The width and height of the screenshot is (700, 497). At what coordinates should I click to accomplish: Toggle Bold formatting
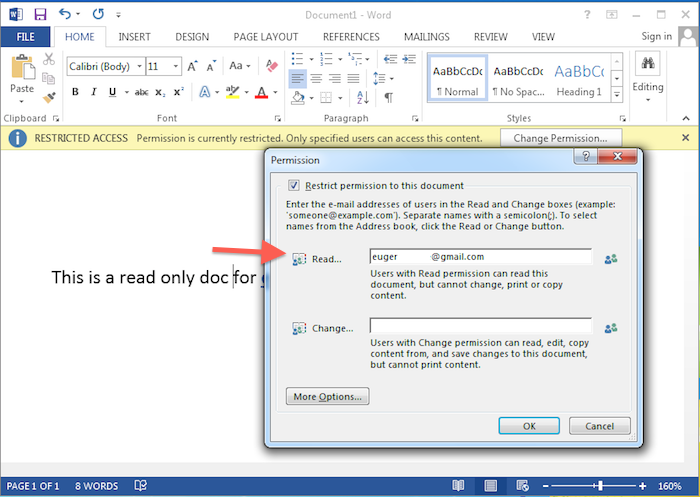(75, 92)
